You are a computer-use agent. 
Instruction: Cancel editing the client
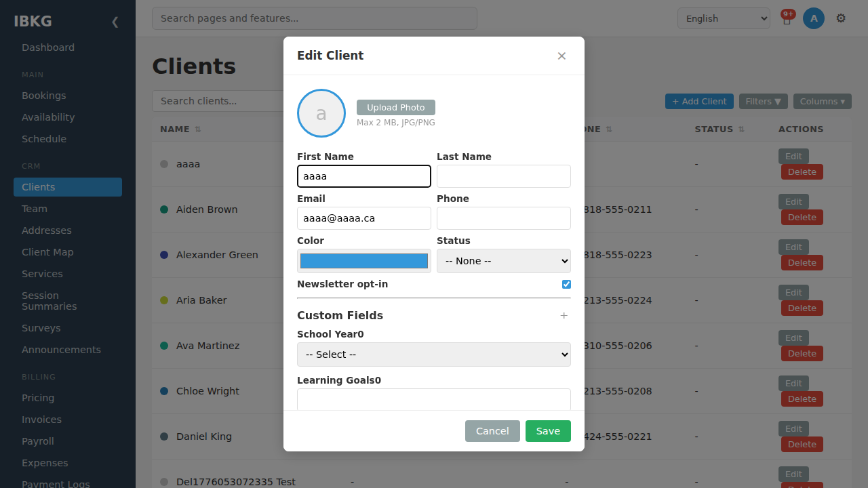492,431
